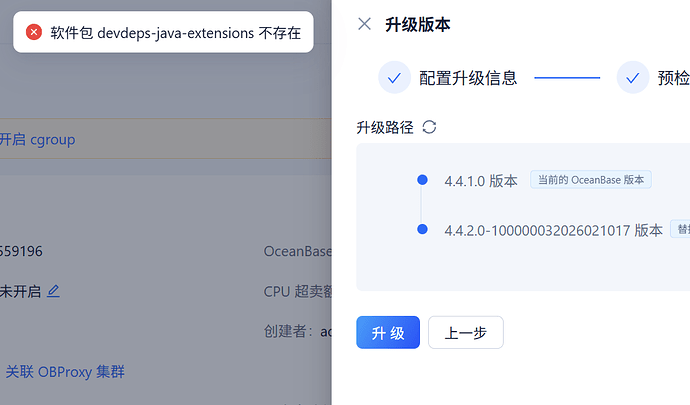Click the red error icon in the notification

[x=34, y=32]
